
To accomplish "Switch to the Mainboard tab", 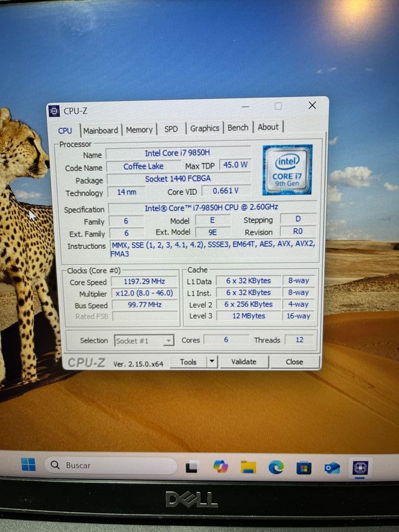I will point(101,130).
